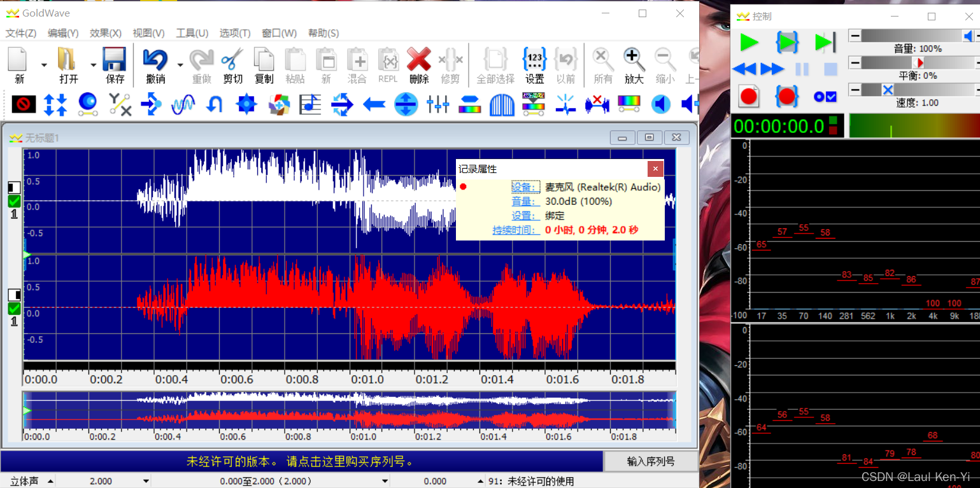Screen dimensions: 980x488
Task: Open the 立体声 channel dropdown in status bar
Action: pos(50,481)
